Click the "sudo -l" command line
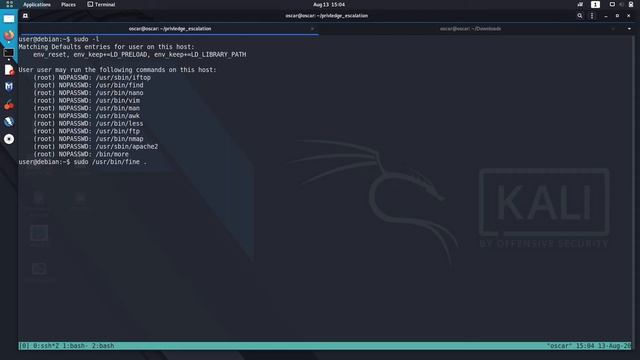This screenshot has height=360, width=640. pyautogui.click(x=59, y=39)
